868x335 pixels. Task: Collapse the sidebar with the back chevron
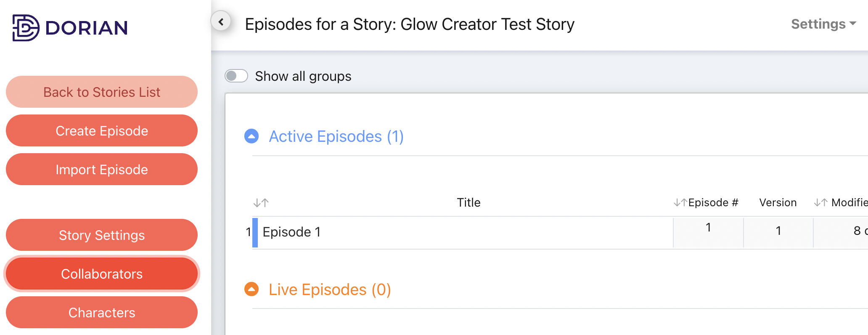(x=221, y=21)
